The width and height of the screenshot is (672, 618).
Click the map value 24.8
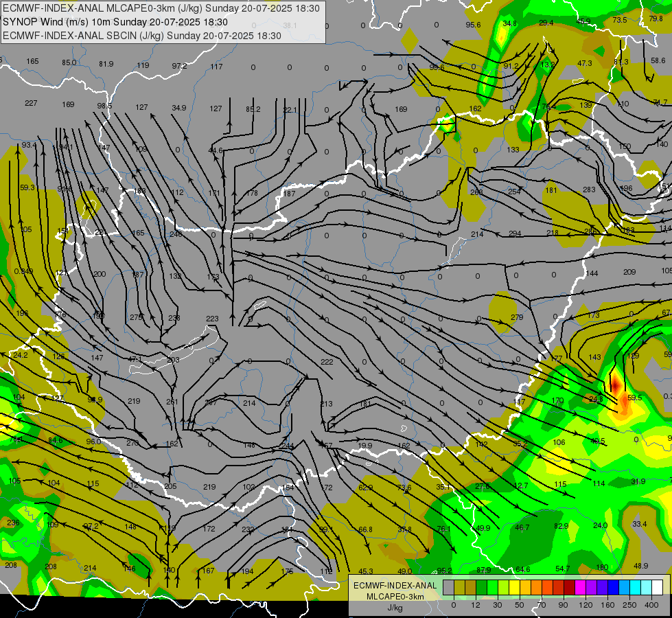(x=596, y=399)
